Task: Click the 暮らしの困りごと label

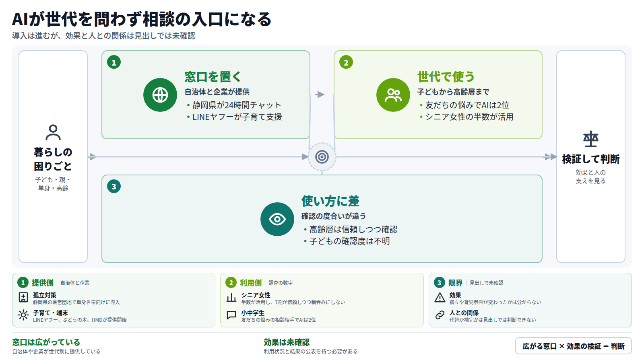Action: click(x=53, y=159)
